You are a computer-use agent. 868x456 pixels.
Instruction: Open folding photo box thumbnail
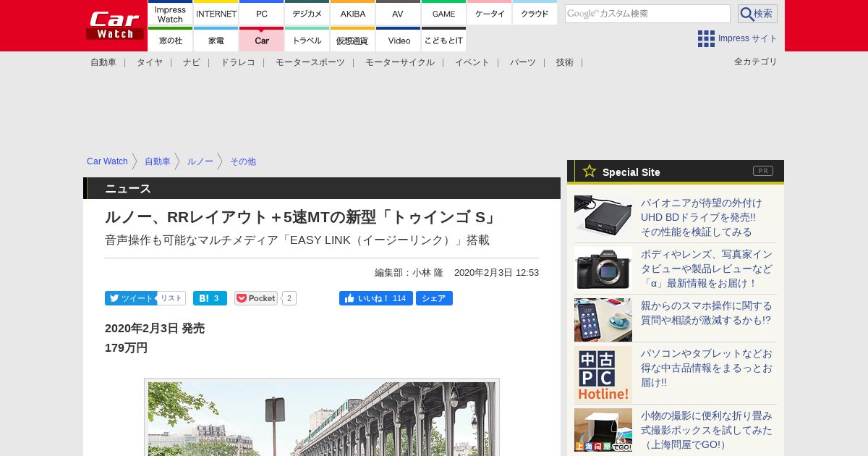tap(603, 430)
